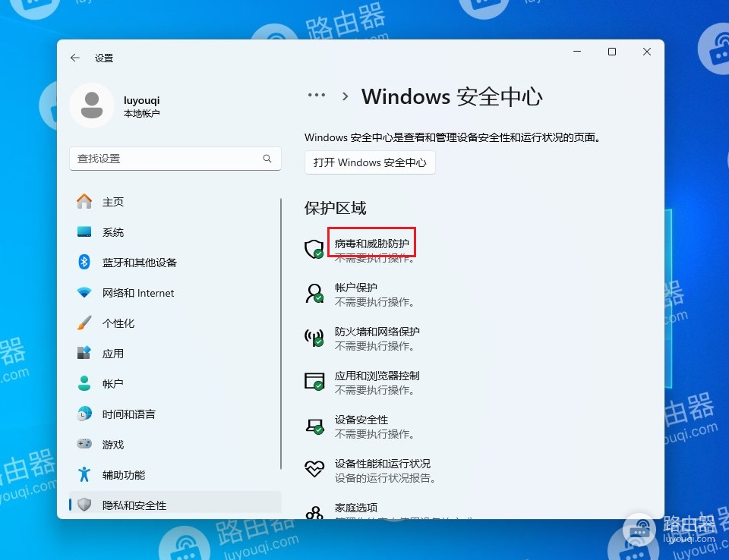Click the paintbrush icon for 个性化
Viewport: 729px width, 560px height.
84,322
